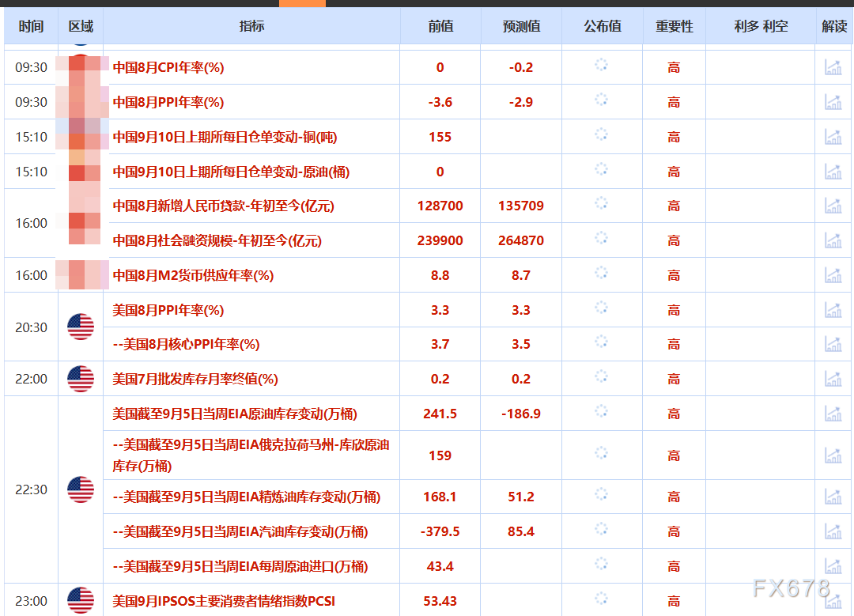854x616 pixels.
Task: Open chart for 中国8月社会融资规模 row
Action: [x=833, y=240]
